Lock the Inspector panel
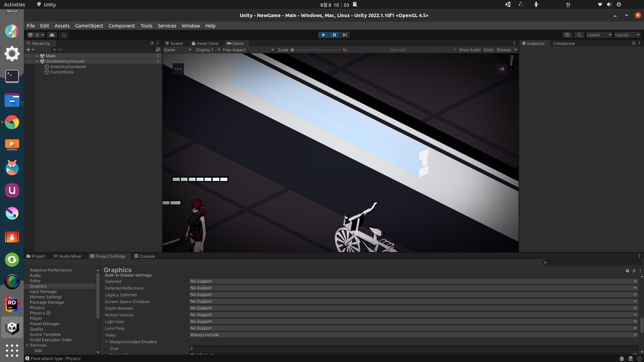Image resolution: width=644 pixels, height=362 pixels. [x=634, y=43]
